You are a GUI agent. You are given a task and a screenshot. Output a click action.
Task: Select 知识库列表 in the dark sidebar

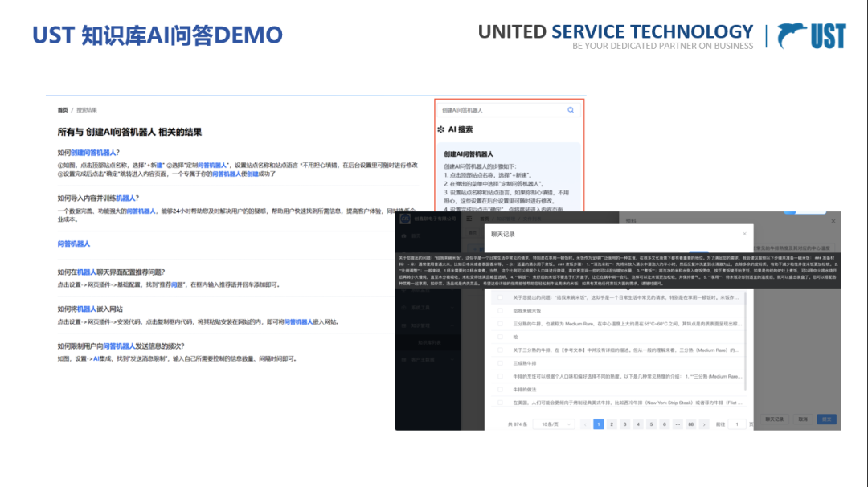click(x=429, y=343)
